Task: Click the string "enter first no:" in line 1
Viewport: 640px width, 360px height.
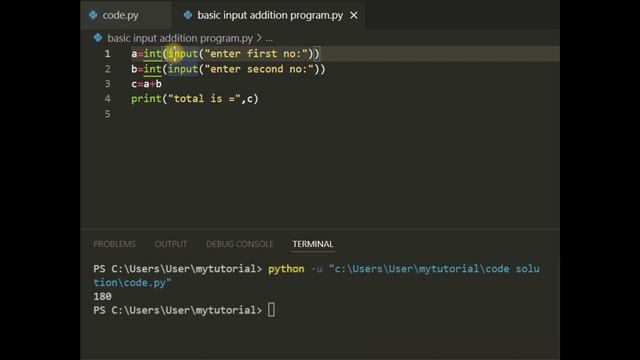Action: tap(256, 53)
